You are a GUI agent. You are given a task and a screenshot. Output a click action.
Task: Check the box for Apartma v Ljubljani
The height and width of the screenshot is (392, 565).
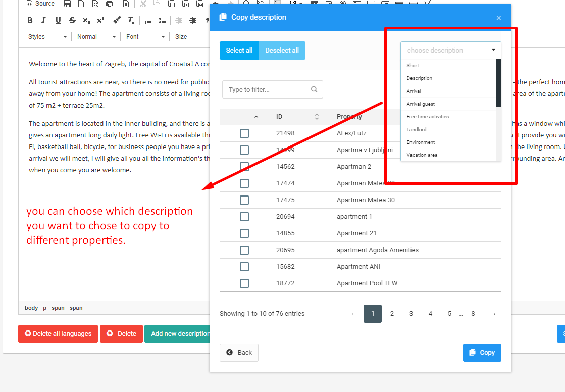244,150
